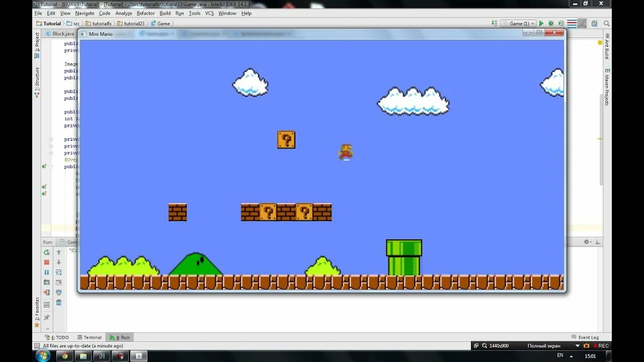The height and width of the screenshot is (362, 644).
Task: Open the Analyze menu
Action: (x=124, y=14)
